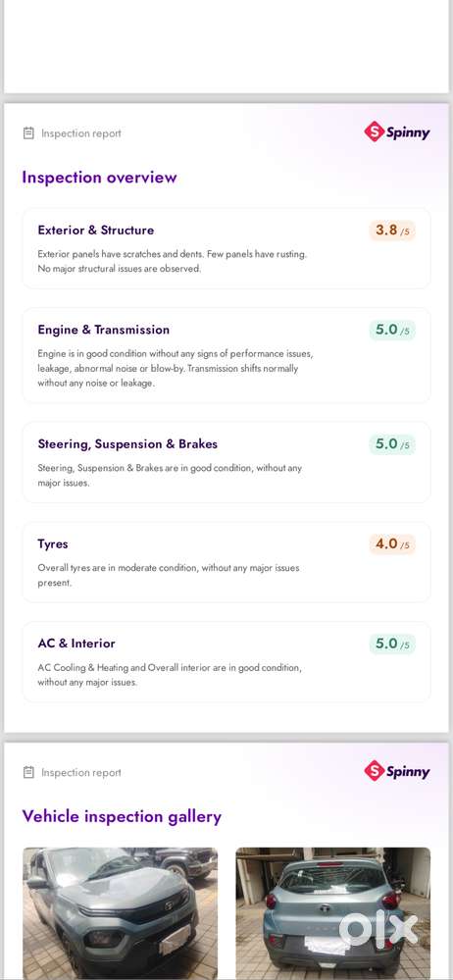The height and width of the screenshot is (980, 453).
Task: Click the 5.0/5 AC & Interior badge
Action: (392, 644)
